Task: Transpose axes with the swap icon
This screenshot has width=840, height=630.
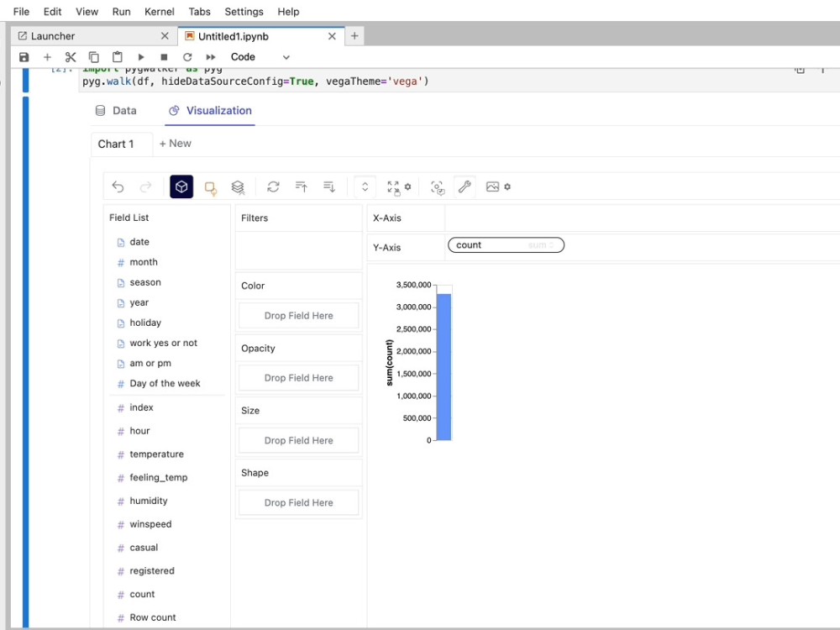Action: [273, 186]
